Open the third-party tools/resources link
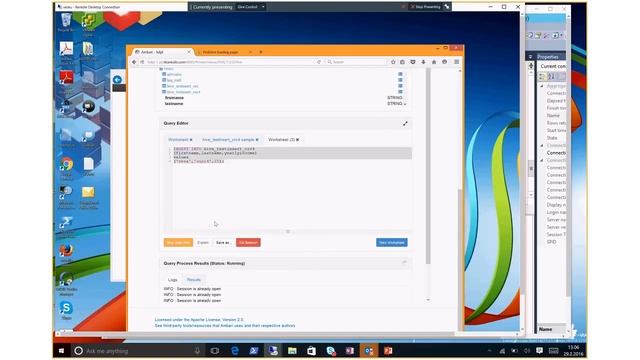This screenshot has height=360, width=640. click(x=225, y=326)
